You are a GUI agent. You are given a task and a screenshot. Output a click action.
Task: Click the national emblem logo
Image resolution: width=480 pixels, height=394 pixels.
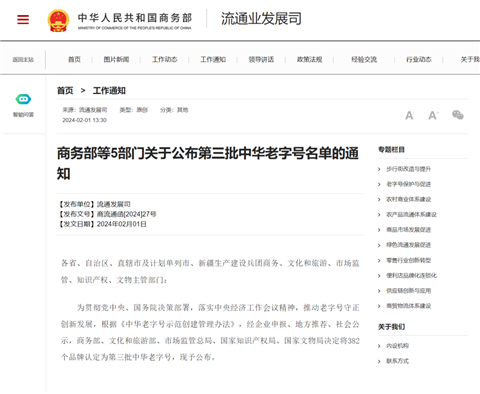(58, 20)
